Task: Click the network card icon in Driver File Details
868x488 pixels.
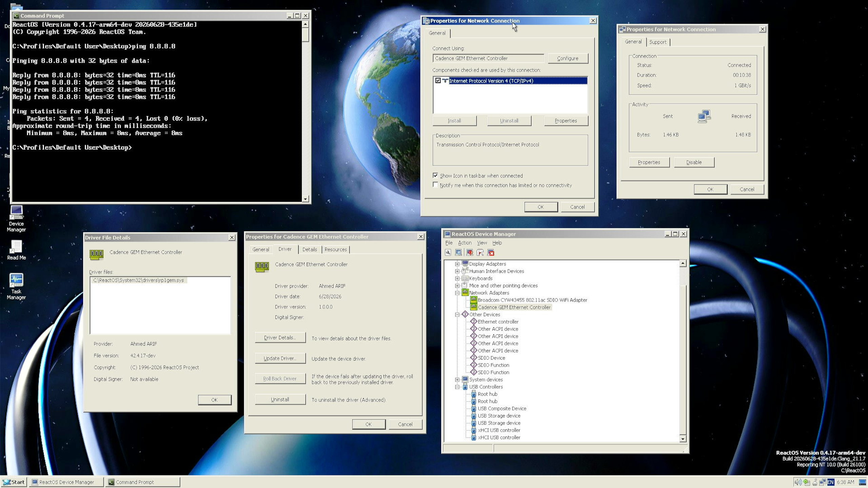Action: [96, 254]
